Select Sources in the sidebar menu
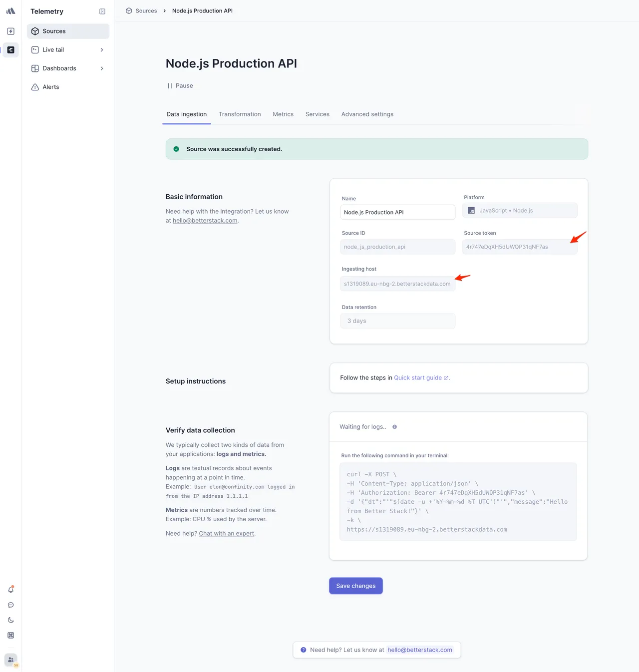 click(x=68, y=31)
